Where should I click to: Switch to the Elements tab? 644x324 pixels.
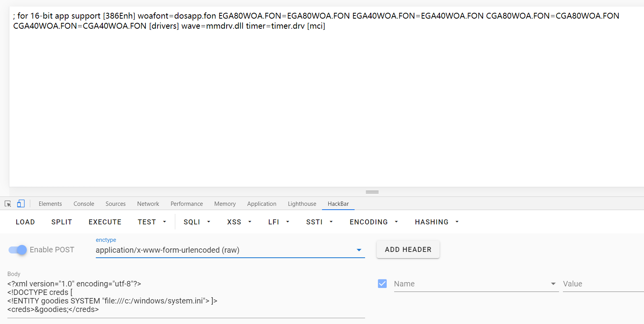[50, 204]
